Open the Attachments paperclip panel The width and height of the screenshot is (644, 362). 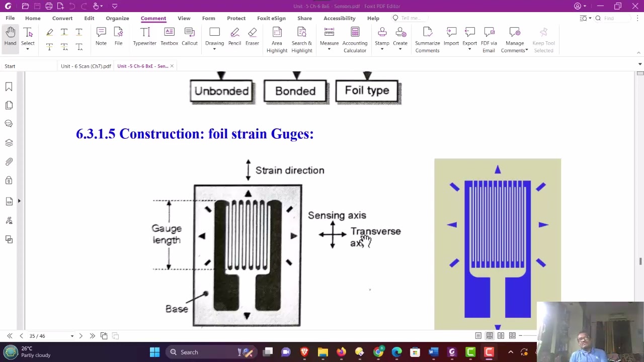point(9,162)
